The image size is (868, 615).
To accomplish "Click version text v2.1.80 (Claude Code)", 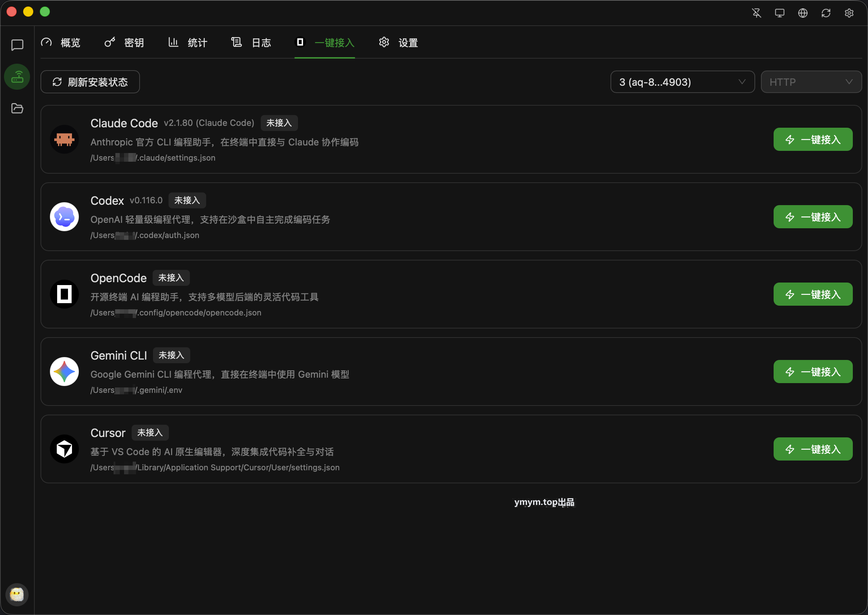I will click(x=209, y=123).
